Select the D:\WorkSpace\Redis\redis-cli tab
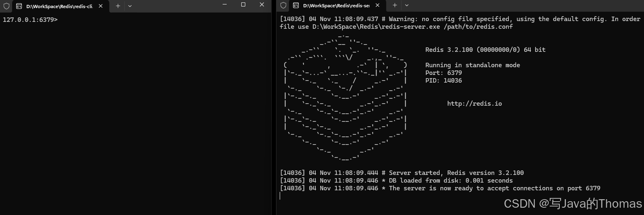Screen dimensions: 644x215 point(60,6)
